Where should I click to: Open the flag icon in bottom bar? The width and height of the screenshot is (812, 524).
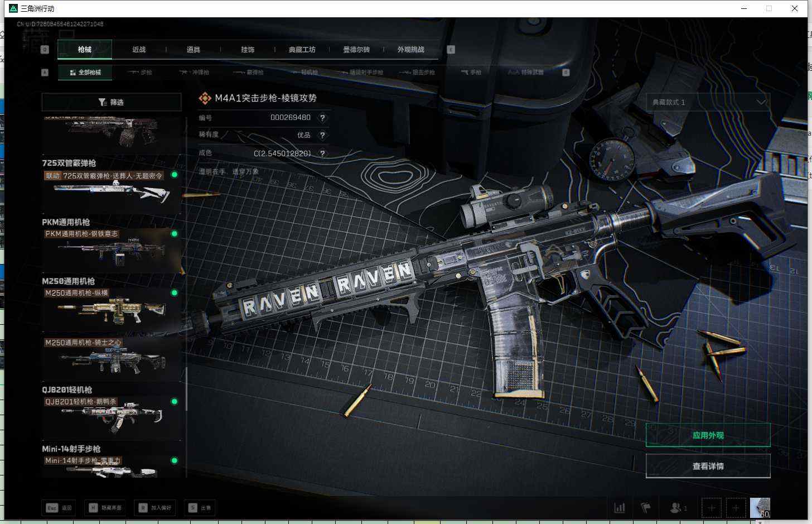tap(646, 508)
